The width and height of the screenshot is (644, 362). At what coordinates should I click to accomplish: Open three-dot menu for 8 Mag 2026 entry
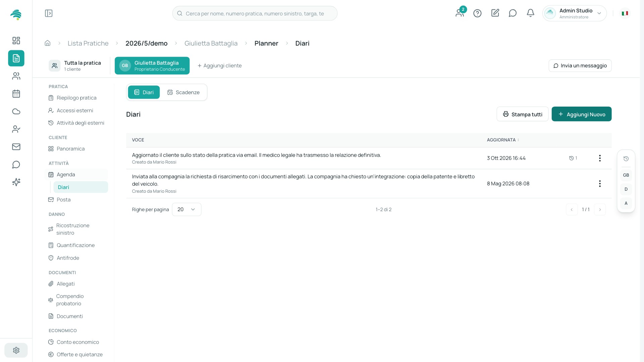coord(600,184)
